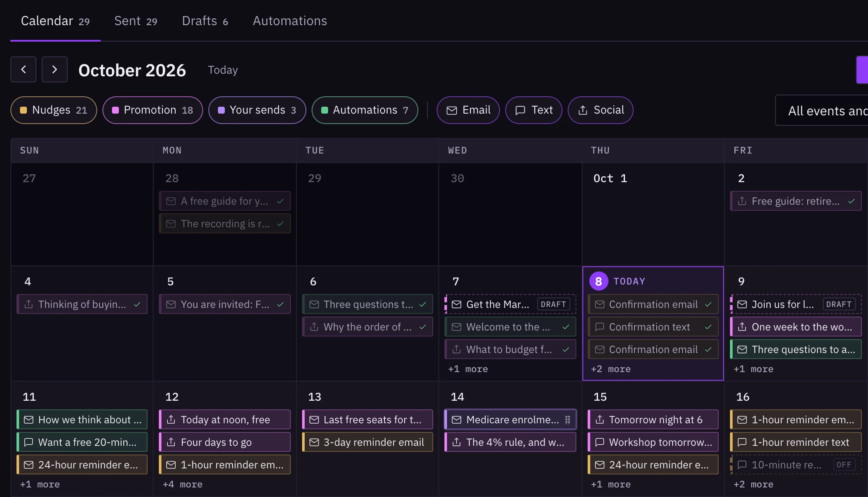Go to the next month
The height and width of the screenshot is (497, 868).
tap(54, 69)
